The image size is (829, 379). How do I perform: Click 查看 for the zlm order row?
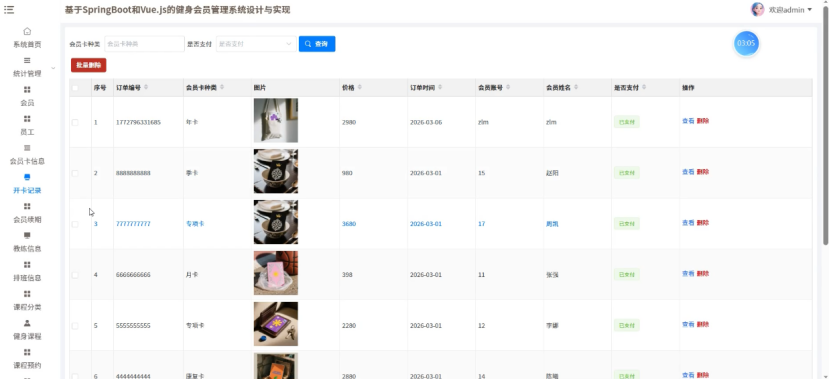click(x=688, y=121)
